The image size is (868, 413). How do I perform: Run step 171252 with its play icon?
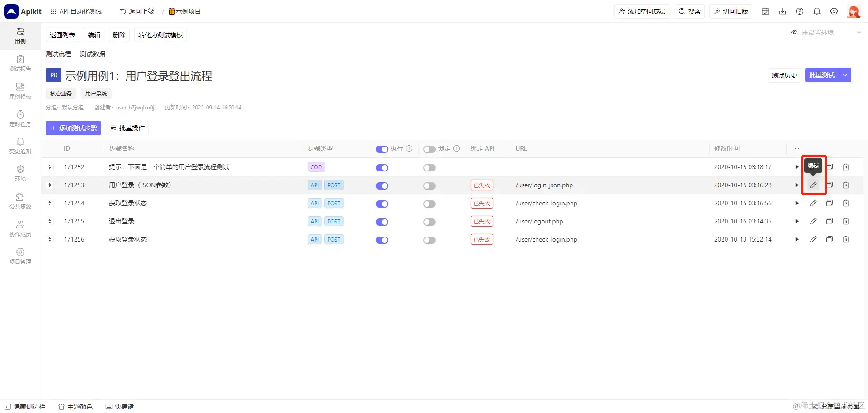[x=797, y=167]
